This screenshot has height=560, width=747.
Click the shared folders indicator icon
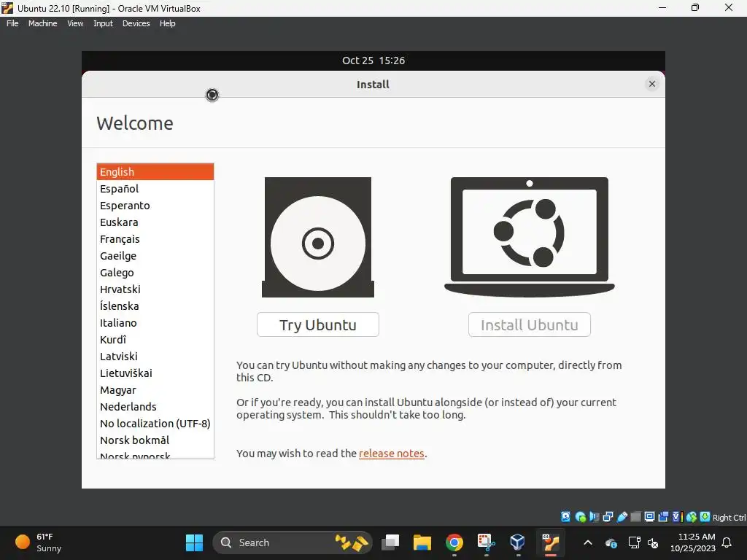635,517
